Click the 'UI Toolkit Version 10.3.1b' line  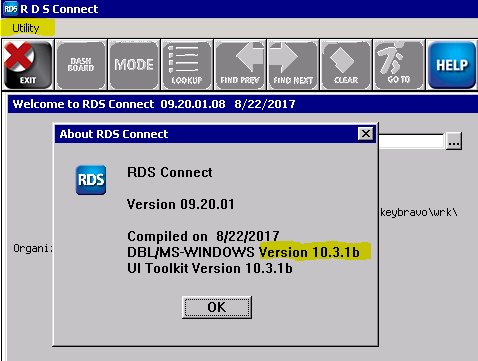(210, 268)
